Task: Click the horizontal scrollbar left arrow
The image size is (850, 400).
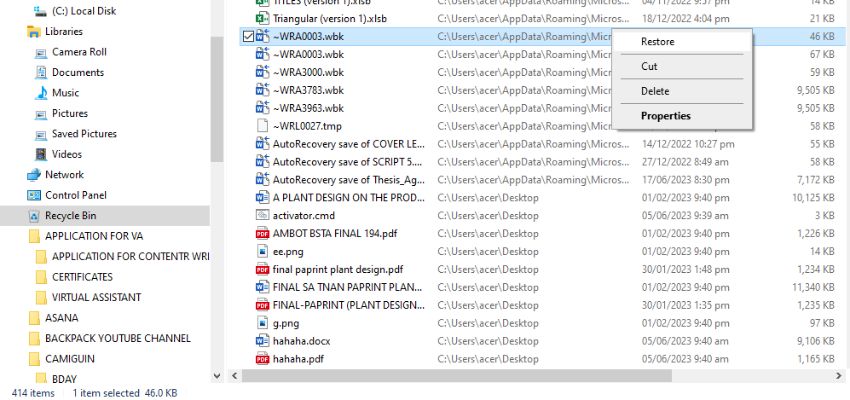Action: click(x=235, y=376)
